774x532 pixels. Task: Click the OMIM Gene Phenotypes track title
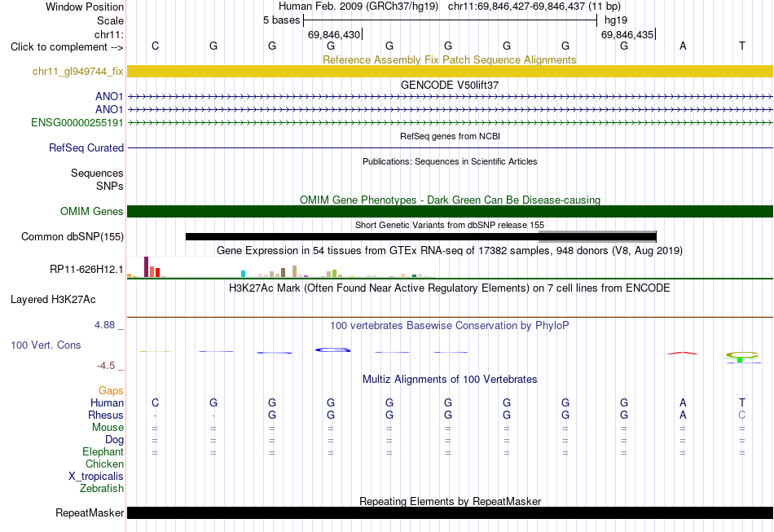(450, 200)
